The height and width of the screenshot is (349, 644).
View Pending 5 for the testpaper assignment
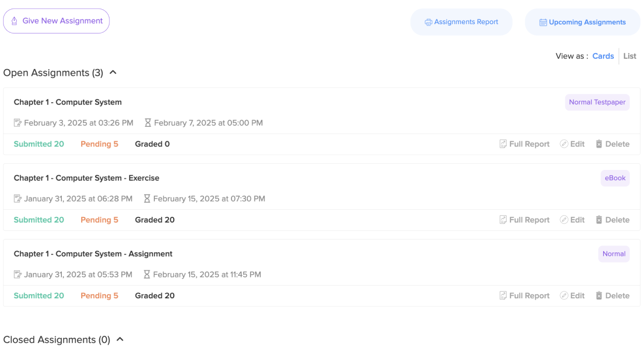click(x=99, y=144)
